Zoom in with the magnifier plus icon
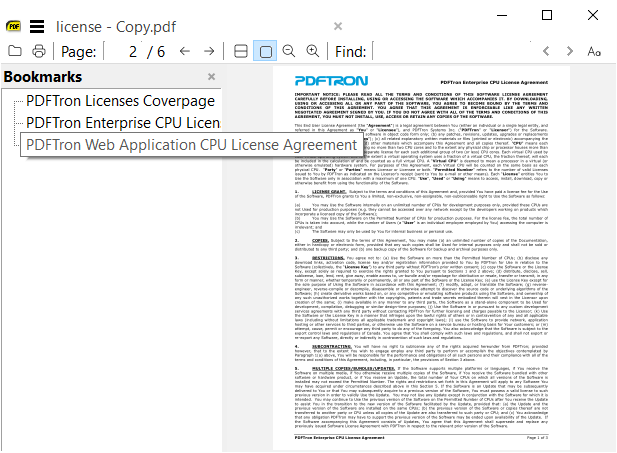Image resolution: width=617 pixels, height=453 pixels. tap(313, 51)
